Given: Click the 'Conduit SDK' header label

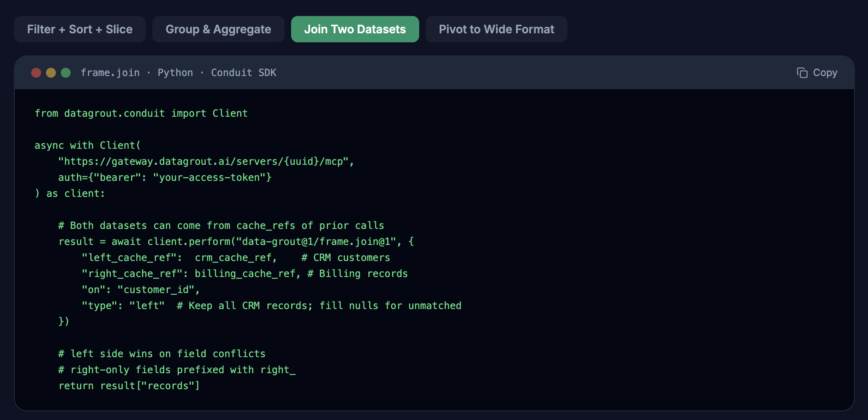Looking at the screenshot, I should tap(243, 73).
